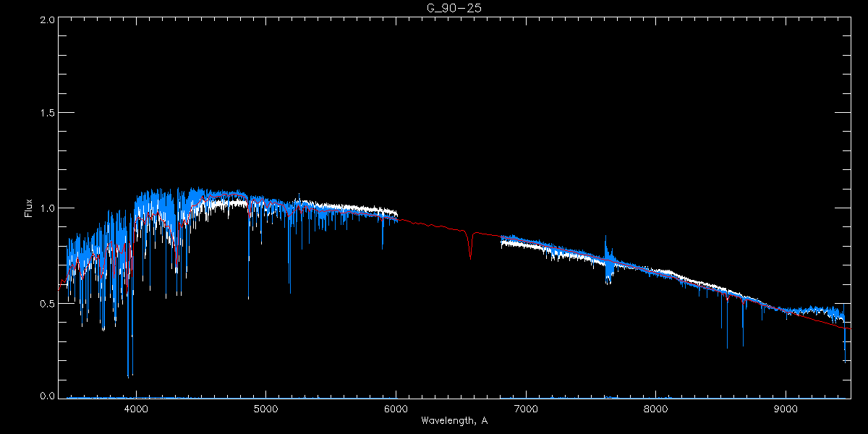Viewport: 868px width, 434px height.
Task: Click the 1.5 flux tick label
Action: click(48, 114)
